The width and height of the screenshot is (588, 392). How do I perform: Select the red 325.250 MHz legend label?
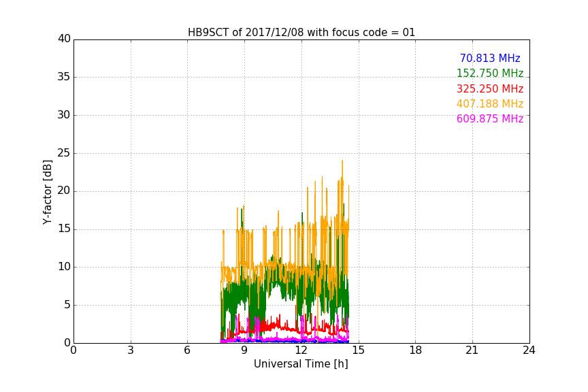[x=490, y=89]
